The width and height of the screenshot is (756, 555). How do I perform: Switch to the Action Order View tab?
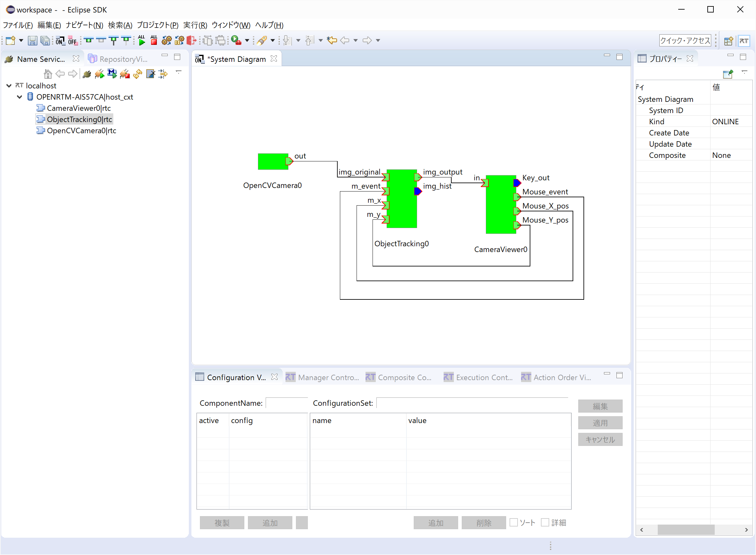[x=556, y=377]
